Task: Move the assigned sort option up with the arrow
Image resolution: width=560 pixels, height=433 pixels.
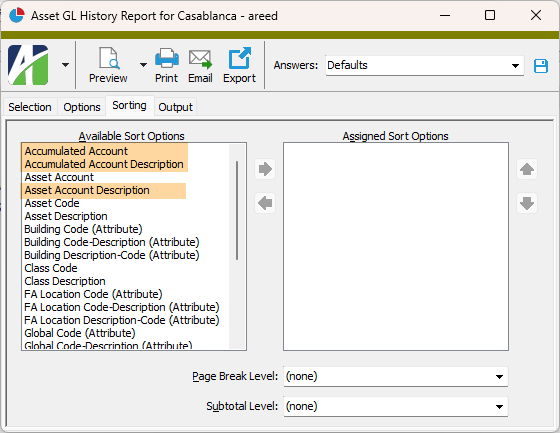Action: click(x=527, y=169)
